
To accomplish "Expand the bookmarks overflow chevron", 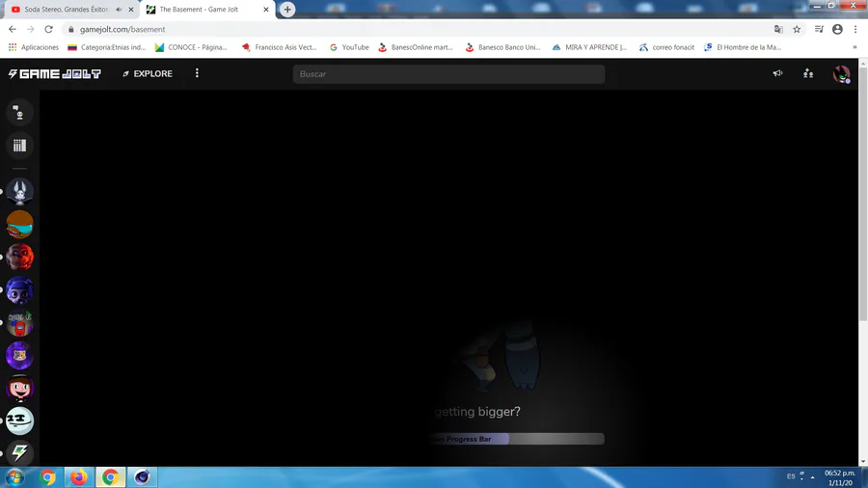I will click(854, 47).
